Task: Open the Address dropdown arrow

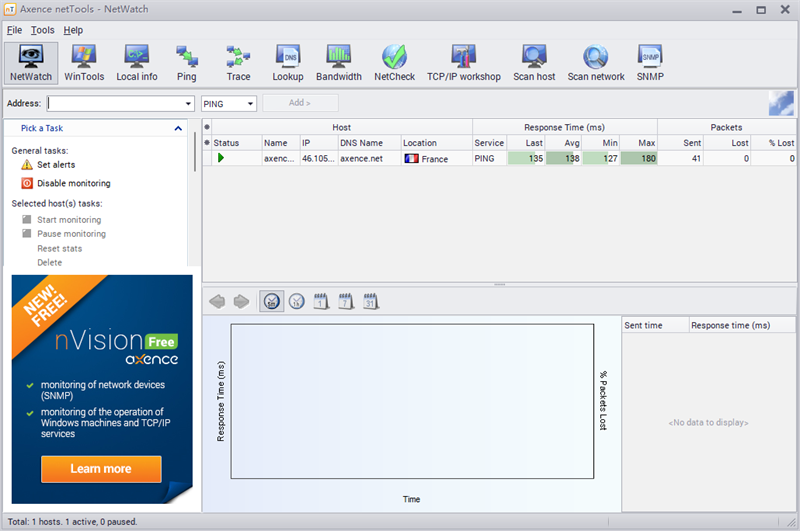Action: point(188,104)
